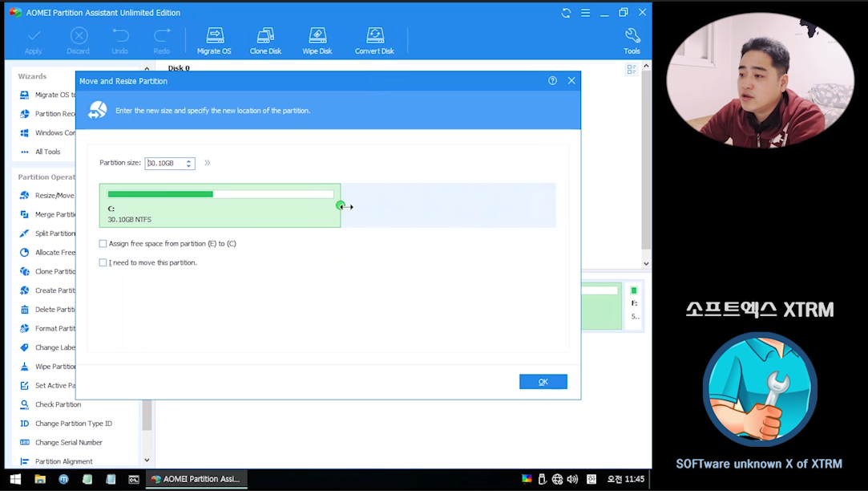868x491 pixels.
Task: Open All Tools in Wizards panel
Action: tap(40, 152)
